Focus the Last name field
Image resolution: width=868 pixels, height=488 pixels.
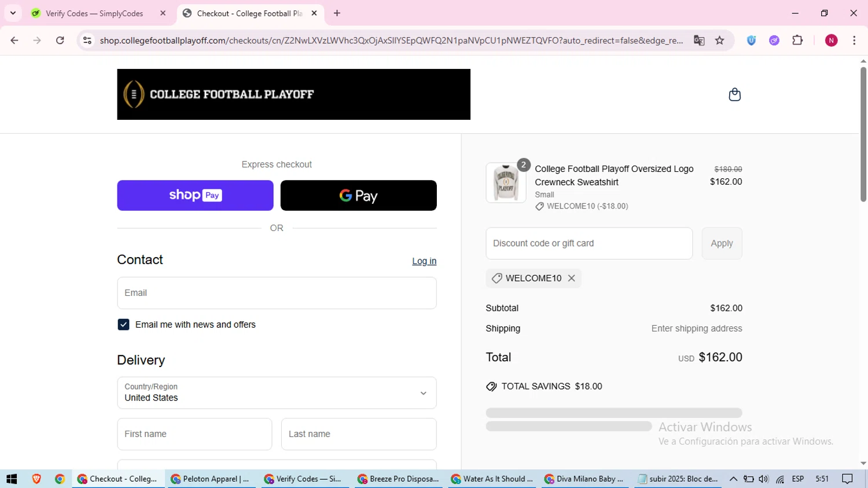(359, 434)
